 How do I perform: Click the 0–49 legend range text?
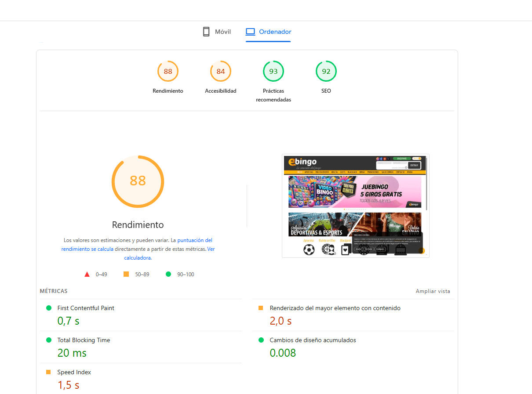(x=102, y=275)
